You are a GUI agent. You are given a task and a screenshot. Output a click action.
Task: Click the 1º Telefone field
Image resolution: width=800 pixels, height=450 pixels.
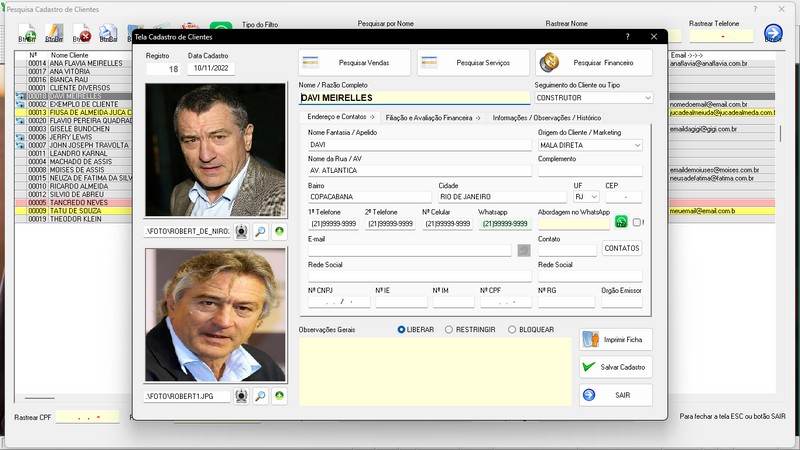pos(333,223)
